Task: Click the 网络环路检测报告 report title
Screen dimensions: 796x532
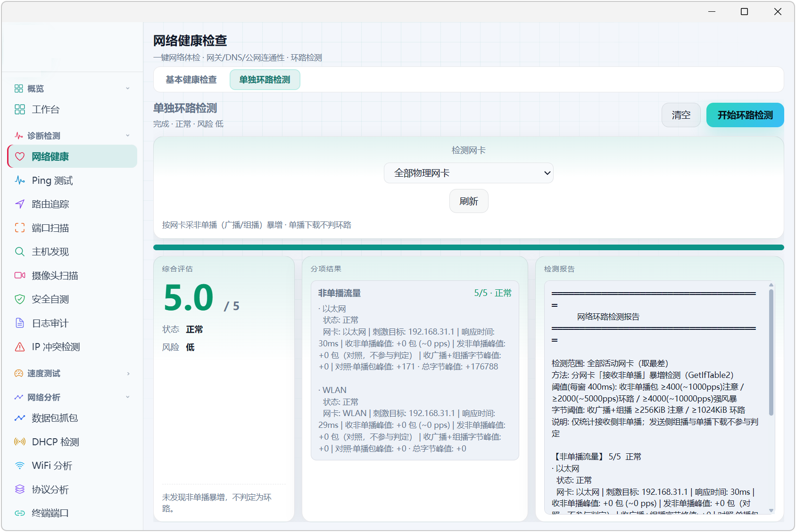Action: [x=608, y=317]
